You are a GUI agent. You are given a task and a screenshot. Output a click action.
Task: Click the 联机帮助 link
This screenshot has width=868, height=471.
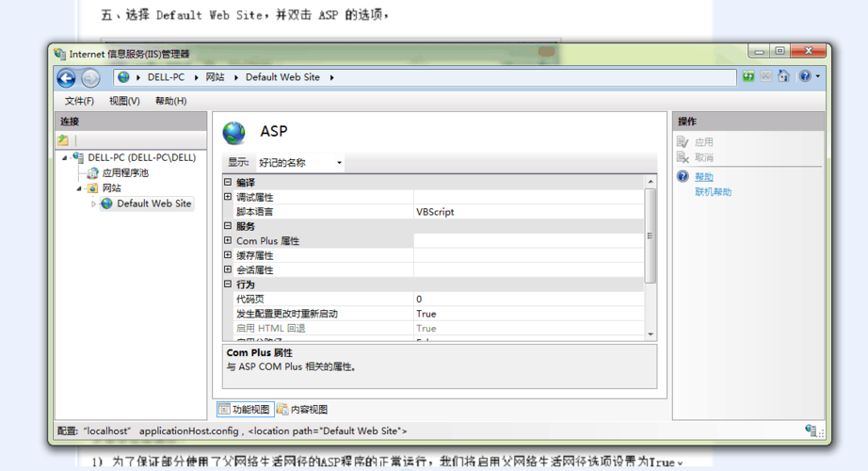713,192
